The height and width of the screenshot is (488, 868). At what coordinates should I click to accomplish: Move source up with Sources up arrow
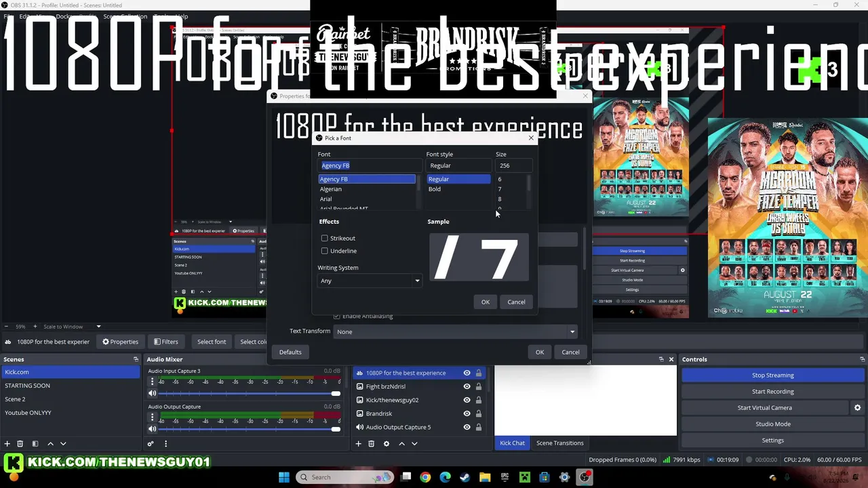click(401, 443)
